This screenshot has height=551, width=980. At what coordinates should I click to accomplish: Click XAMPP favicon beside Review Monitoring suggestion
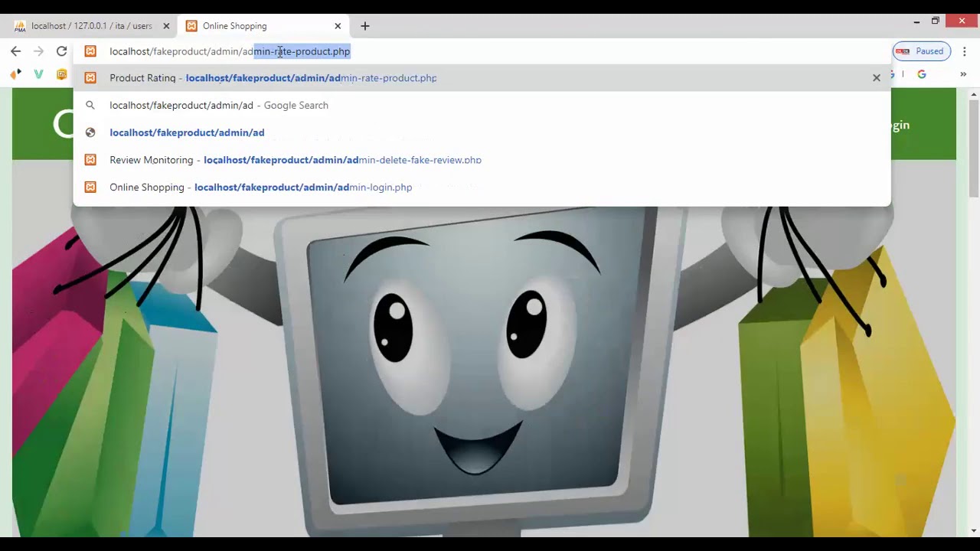[90, 160]
